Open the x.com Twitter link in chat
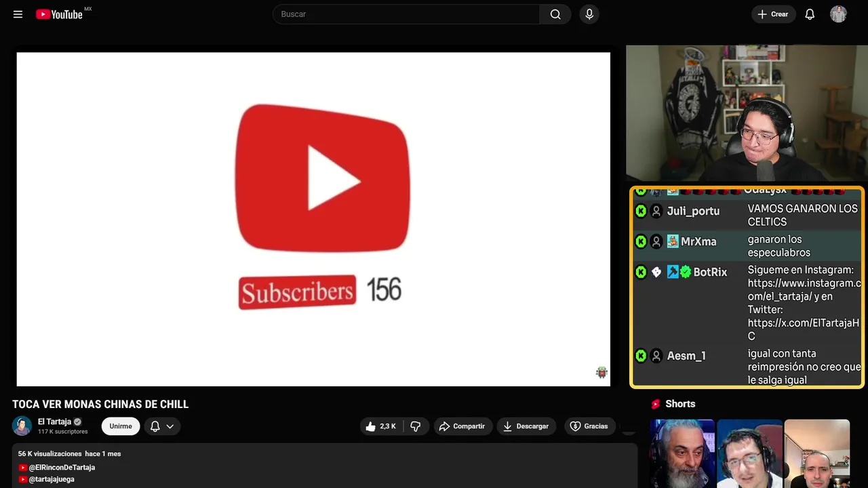 point(804,329)
